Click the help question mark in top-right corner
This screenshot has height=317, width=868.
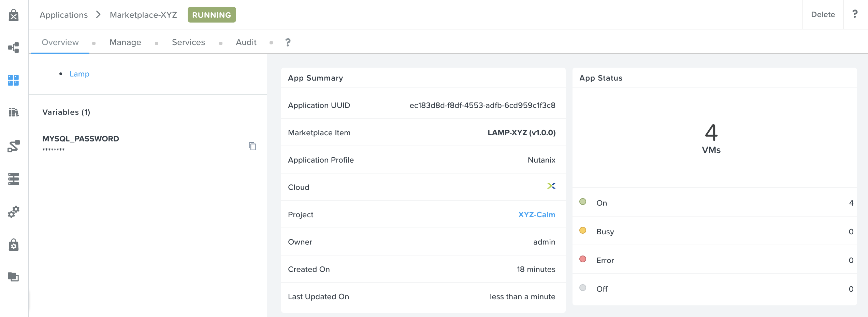855,14
